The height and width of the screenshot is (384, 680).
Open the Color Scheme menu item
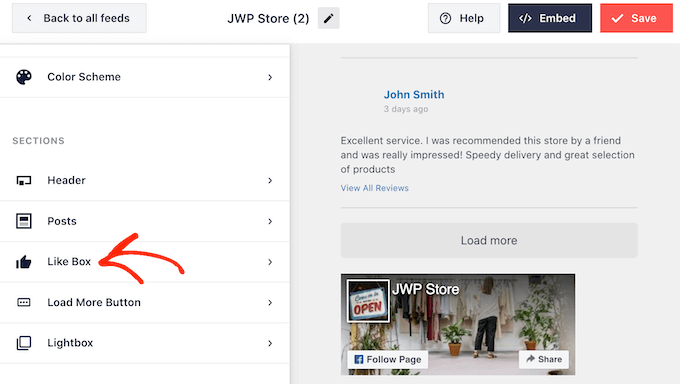click(x=145, y=77)
